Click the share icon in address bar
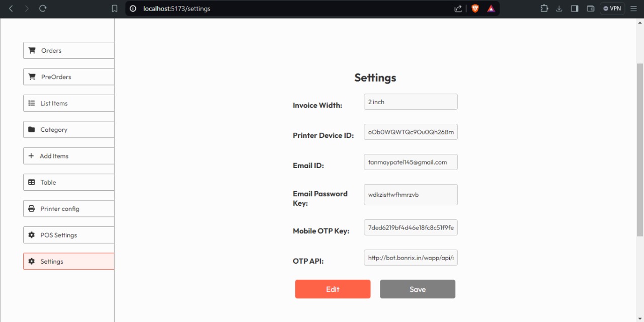The width and height of the screenshot is (644, 322). click(458, 9)
